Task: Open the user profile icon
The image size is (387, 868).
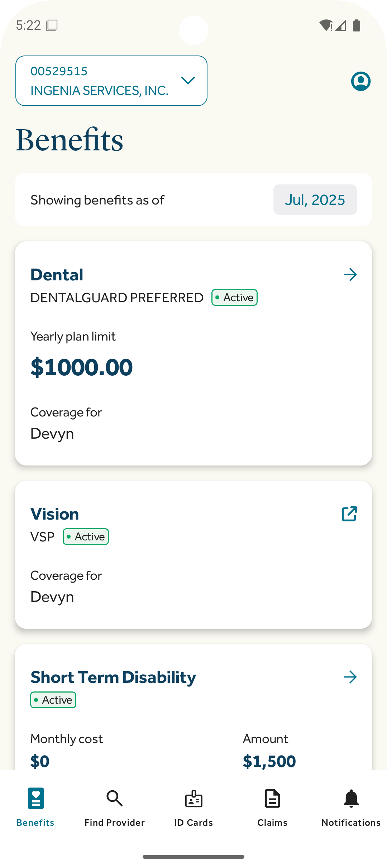Action: pos(360,81)
